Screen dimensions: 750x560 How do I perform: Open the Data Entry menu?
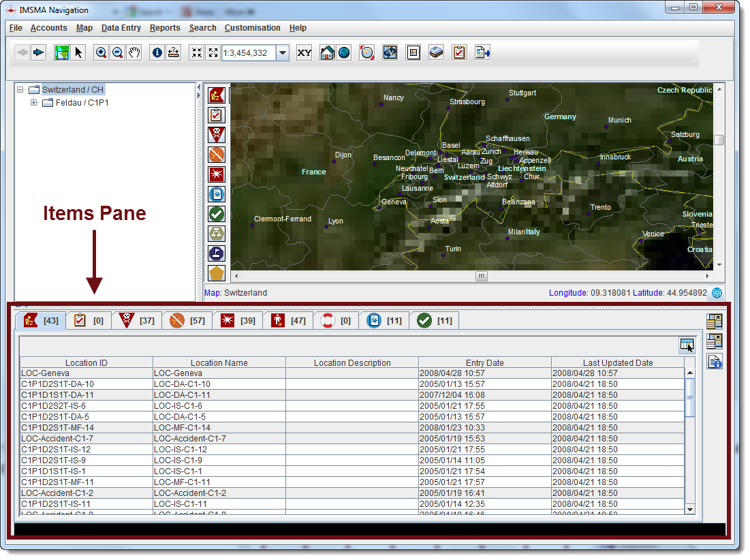[121, 28]
